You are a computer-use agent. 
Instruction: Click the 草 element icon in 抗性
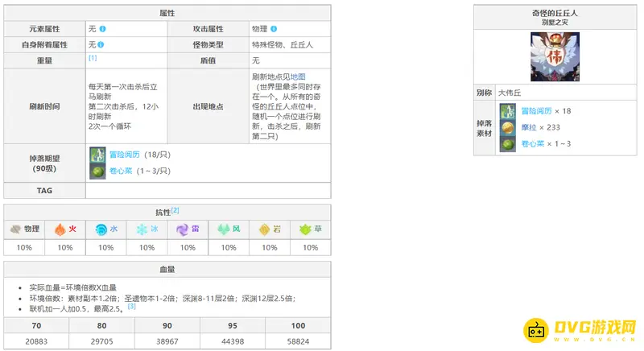(305, 229)
